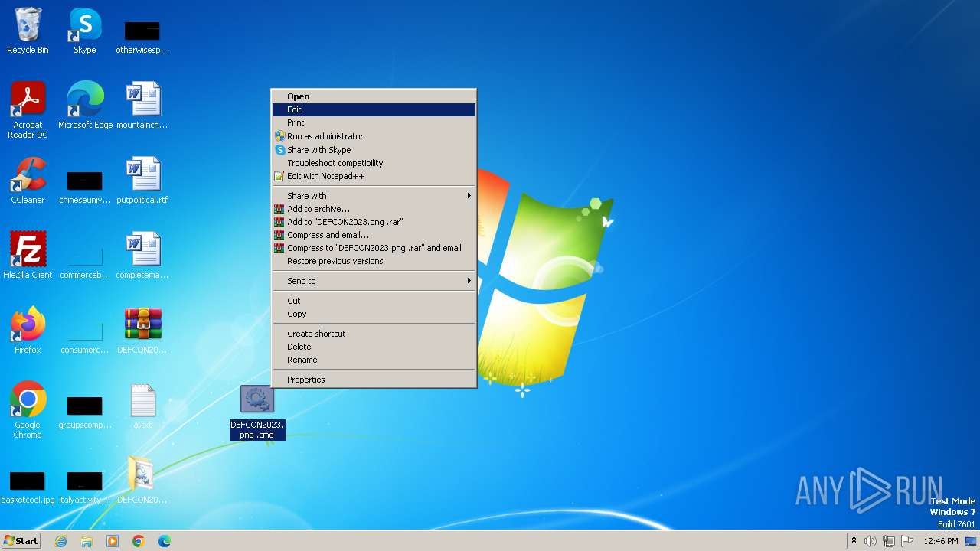980x551 pixels.
Task: Expand the Send to submenu
Action: [374, 281]
